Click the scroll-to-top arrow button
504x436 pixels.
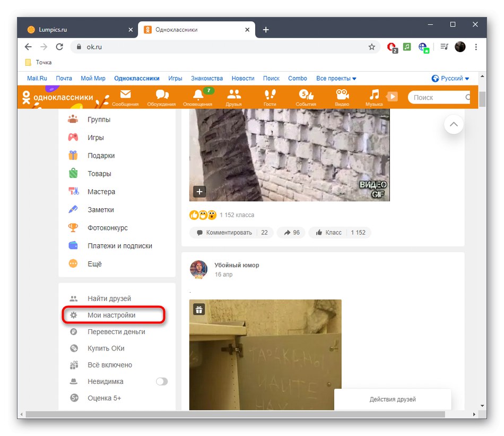pyautogui.click(x=454, y=124)
